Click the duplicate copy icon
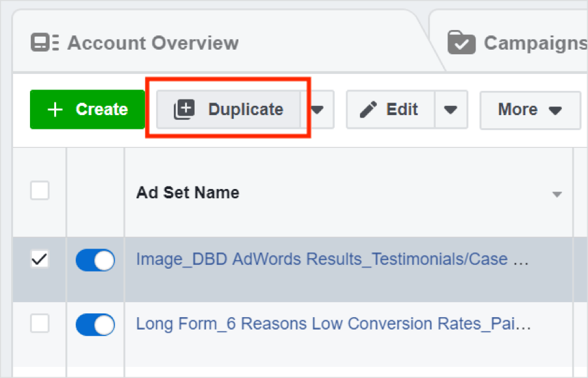The image size is (588, 378). click(185, 109)
